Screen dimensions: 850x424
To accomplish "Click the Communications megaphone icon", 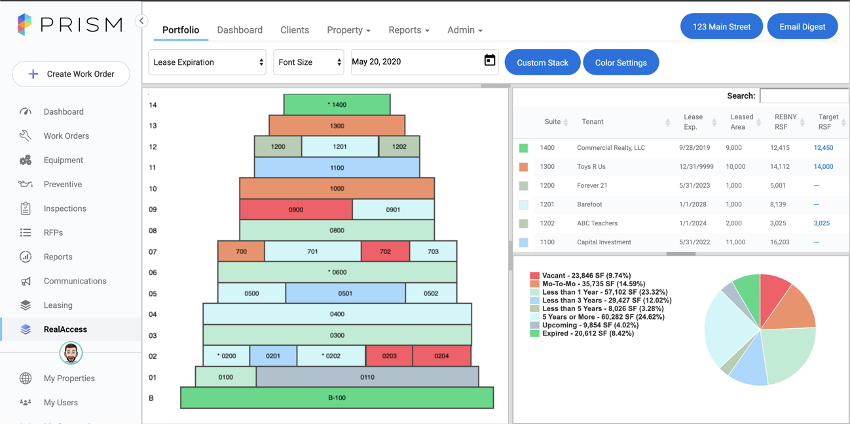I will 25,281.
